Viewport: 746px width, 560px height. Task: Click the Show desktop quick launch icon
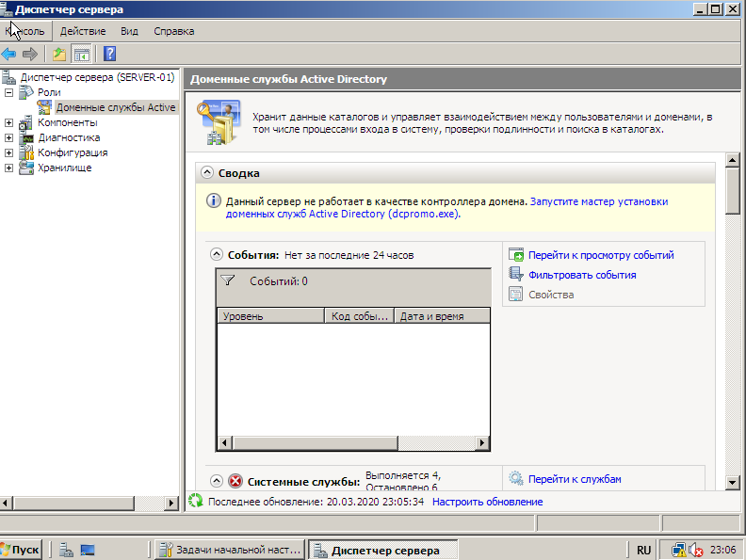(88, 550)
